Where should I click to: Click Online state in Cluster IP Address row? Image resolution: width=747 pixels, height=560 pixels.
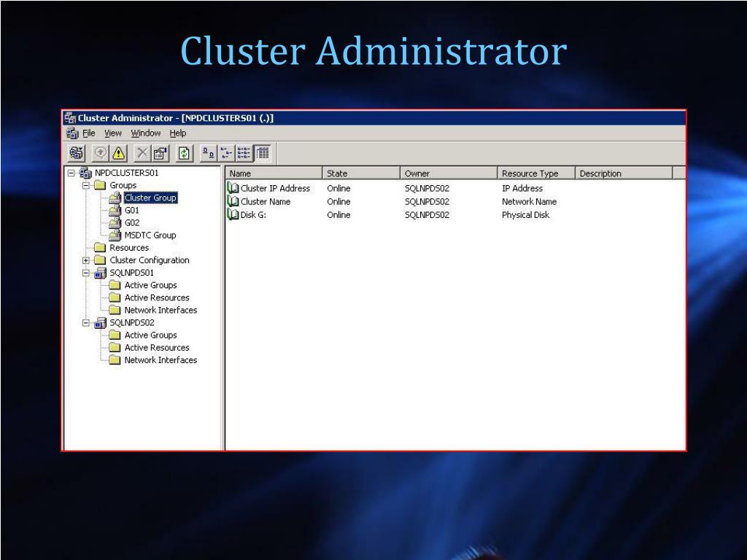(x=338, y=189)
